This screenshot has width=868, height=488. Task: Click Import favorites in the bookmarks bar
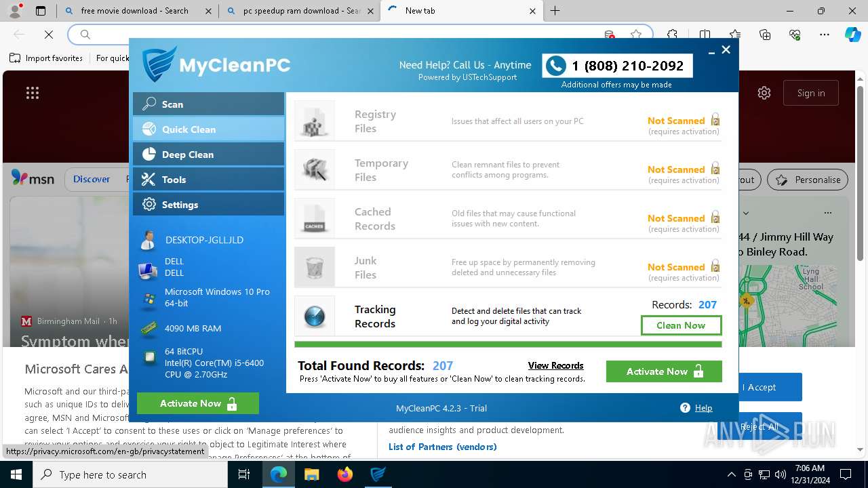click(x=46, y=58)
